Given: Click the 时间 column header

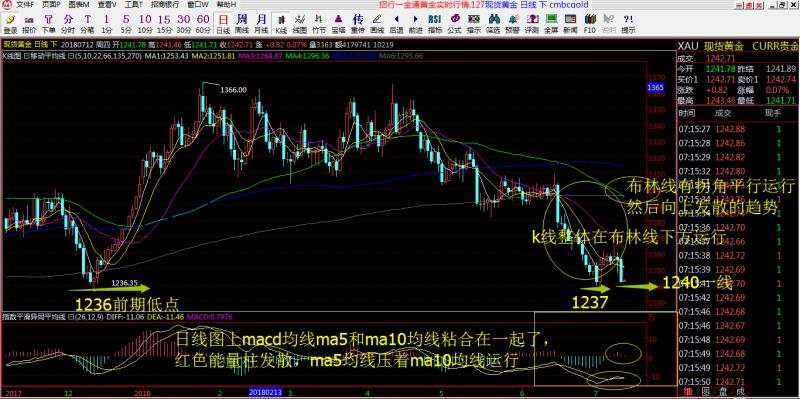Looking at the screenshot, I should click(x=687, y=112).
